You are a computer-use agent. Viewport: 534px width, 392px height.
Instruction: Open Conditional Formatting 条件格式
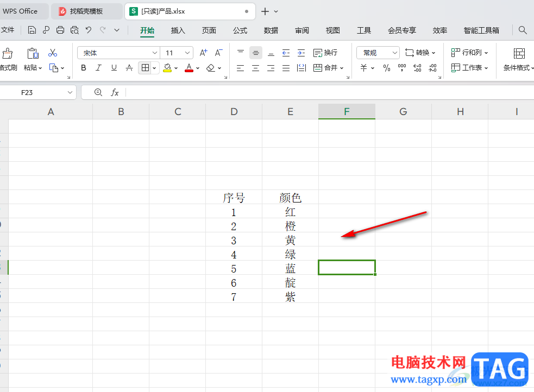coord(518,59)
